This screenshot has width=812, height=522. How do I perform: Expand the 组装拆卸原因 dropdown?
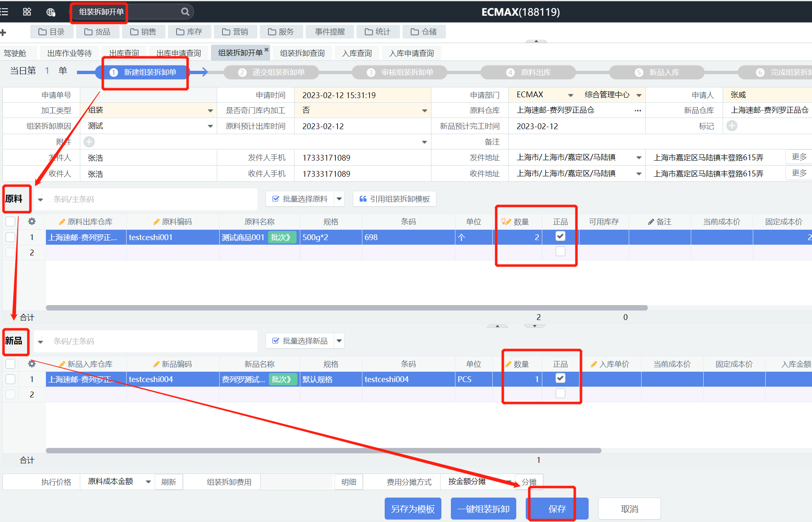(x=210, y=126)
